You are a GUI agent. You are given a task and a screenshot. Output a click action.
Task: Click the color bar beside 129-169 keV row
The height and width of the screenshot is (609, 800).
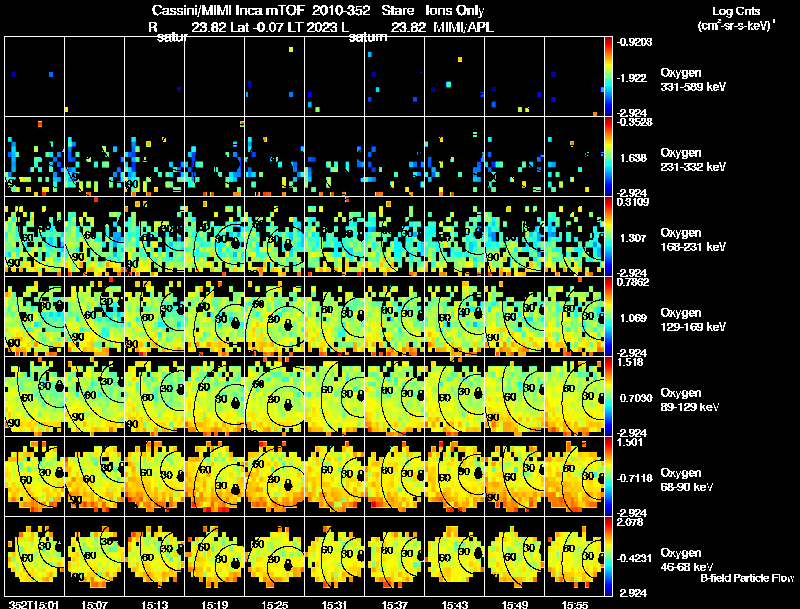click(608, 316)
